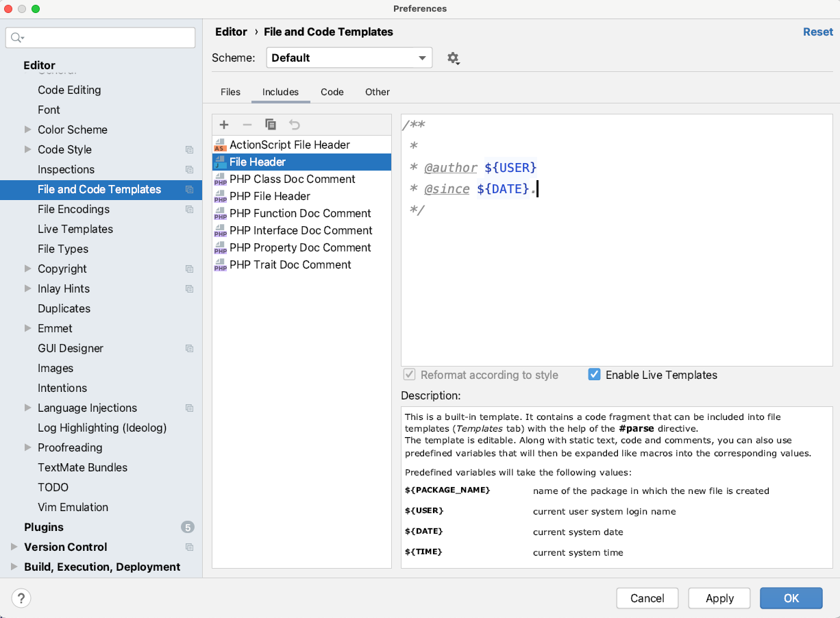Screen dimensions: 840x618
Task: Expand the Proofreading tree node
Action: coord(27,447)
